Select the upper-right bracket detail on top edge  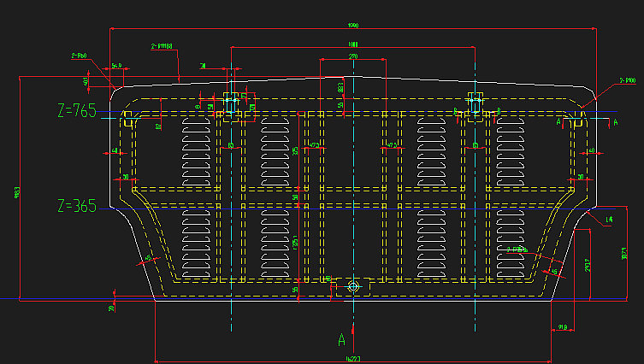point(476,102)
